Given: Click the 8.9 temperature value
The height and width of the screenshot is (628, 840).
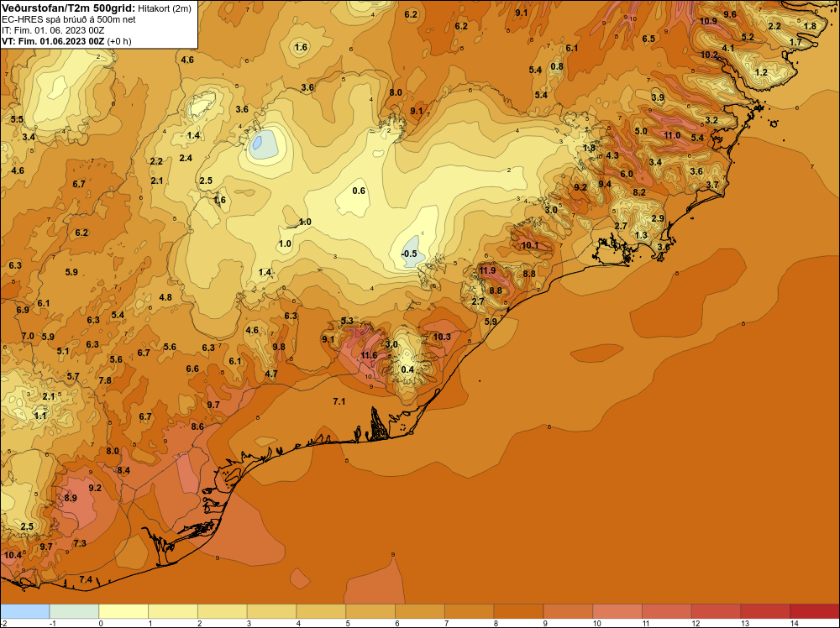Looking at the screenshot, I should (71, 498).
